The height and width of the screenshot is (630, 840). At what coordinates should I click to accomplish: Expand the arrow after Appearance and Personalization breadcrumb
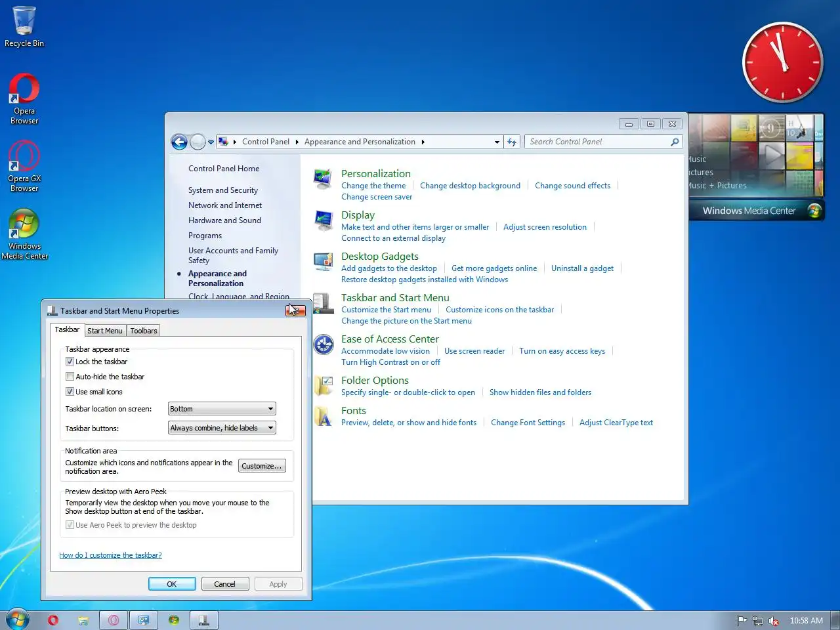(x=423, y=142)
